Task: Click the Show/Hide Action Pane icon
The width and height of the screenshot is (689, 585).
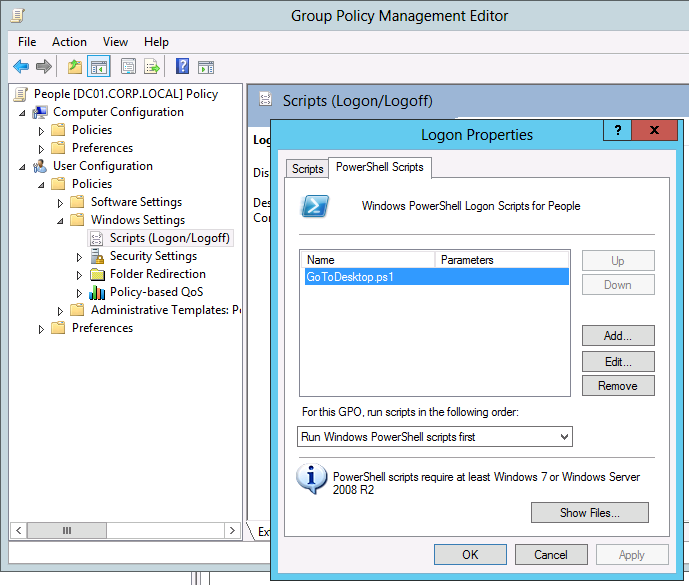Action: [x=206, y=67]
